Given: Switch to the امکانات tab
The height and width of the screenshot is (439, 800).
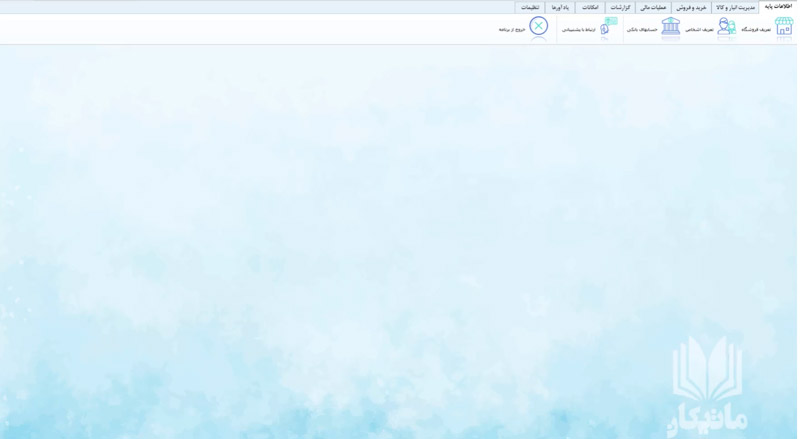Looking at the screenshot, I should pos(590,7).
